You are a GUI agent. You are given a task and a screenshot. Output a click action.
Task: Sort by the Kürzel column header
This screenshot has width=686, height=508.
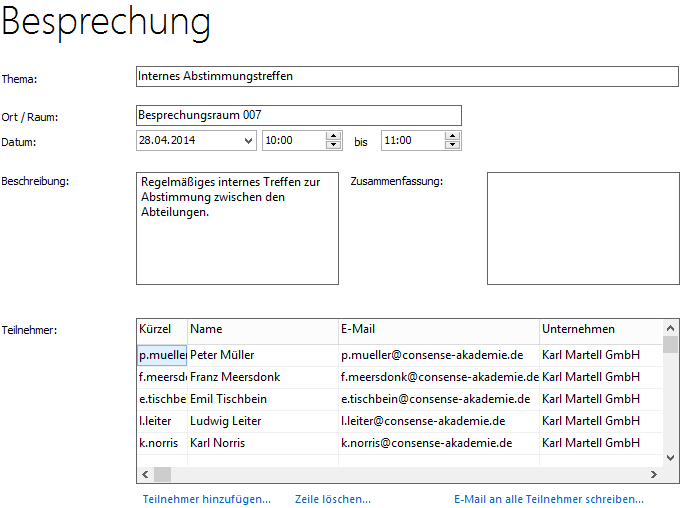pos(161,329)
